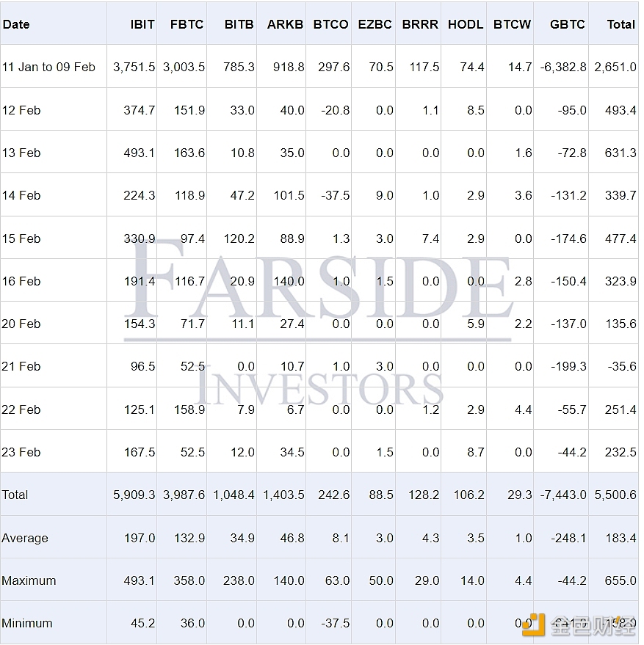The width and height of the screenshot is (644, 645).
Task: Click the Date column header
Action: 16,24
